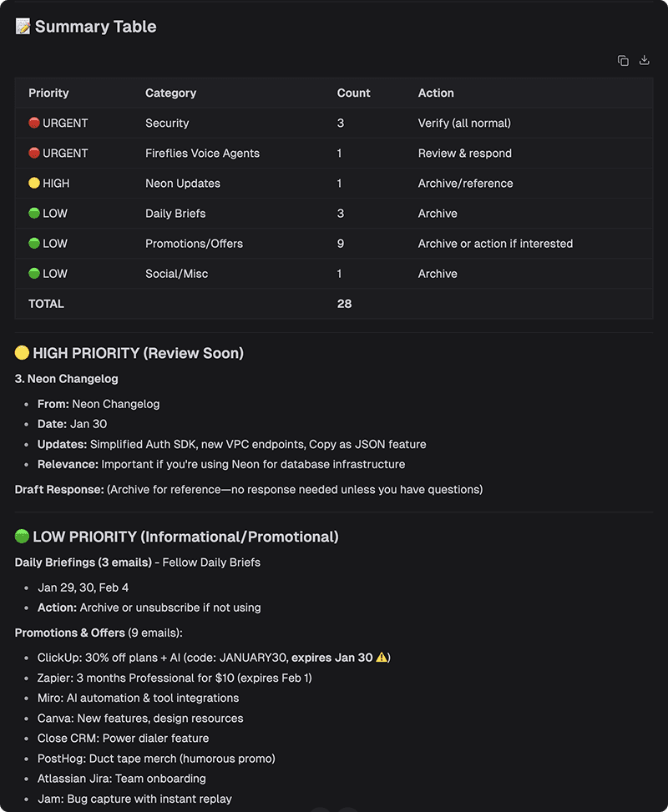The height and width of the screenshot is (812, 668).
Task: Click the memo emoji beside Summary Table
Action: (x=23, y=27)
